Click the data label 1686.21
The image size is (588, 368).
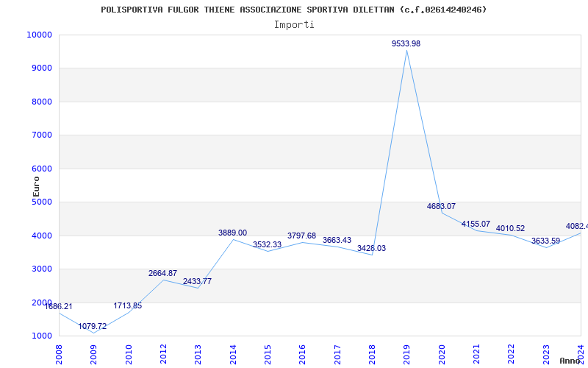tap(59, 306)
